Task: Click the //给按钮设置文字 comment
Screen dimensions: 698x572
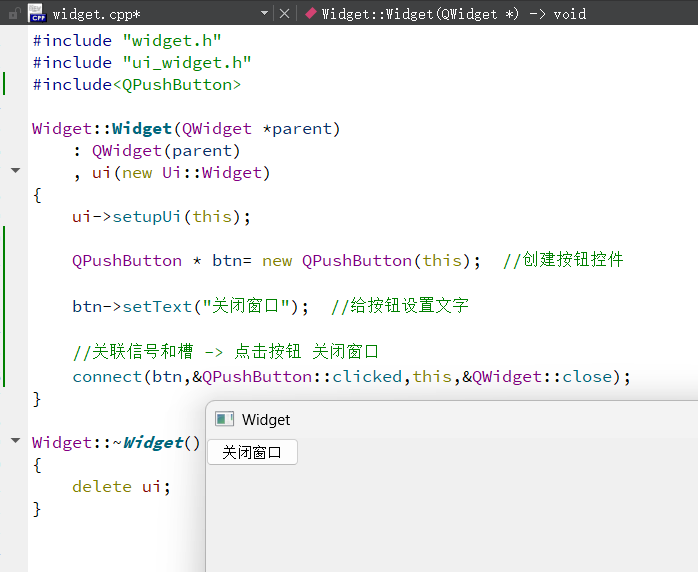Action: click(400, 306)
